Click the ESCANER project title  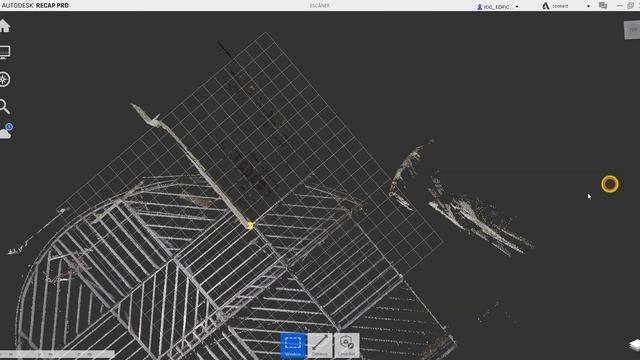[x=320, y=6]
